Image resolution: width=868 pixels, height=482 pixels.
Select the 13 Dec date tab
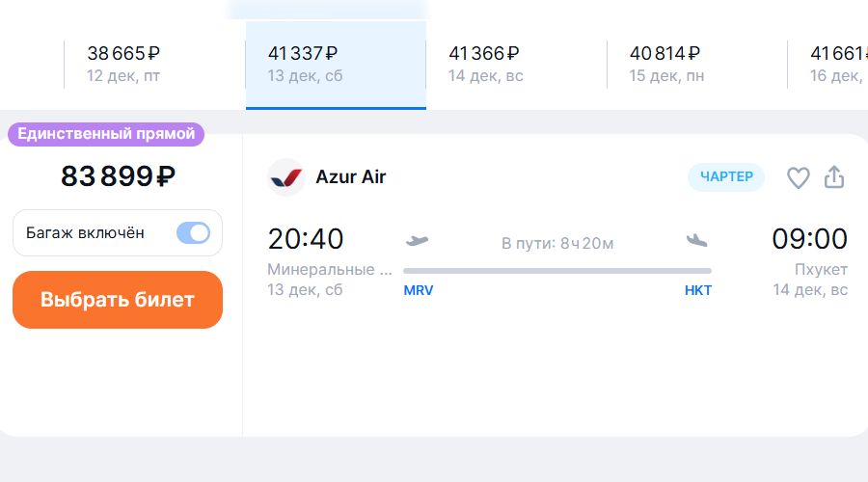tap(336, 64)
